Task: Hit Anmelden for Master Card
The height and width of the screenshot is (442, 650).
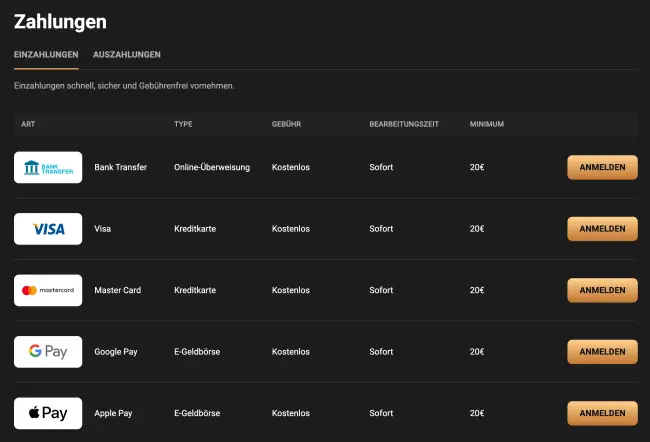Action: (602, 290)
